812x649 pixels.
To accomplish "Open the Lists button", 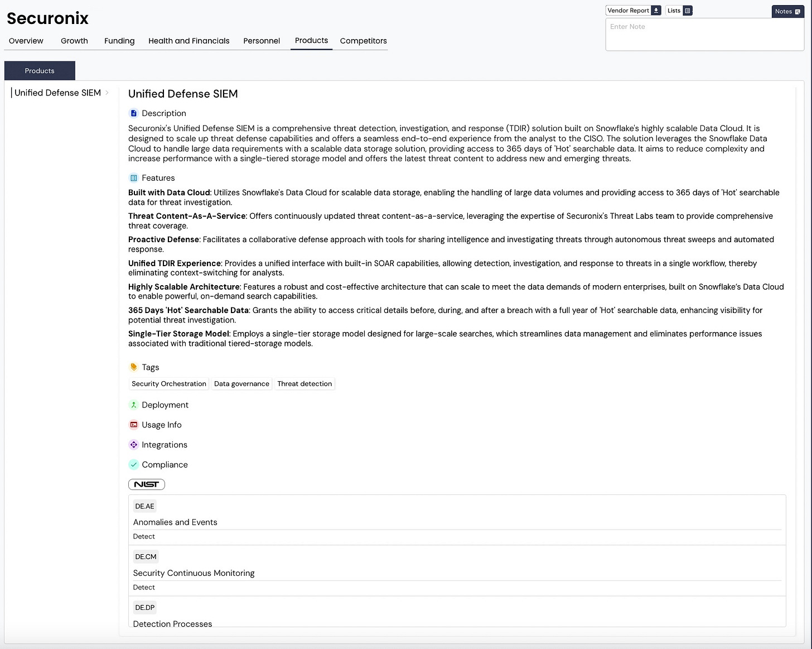I will (679, 11).
